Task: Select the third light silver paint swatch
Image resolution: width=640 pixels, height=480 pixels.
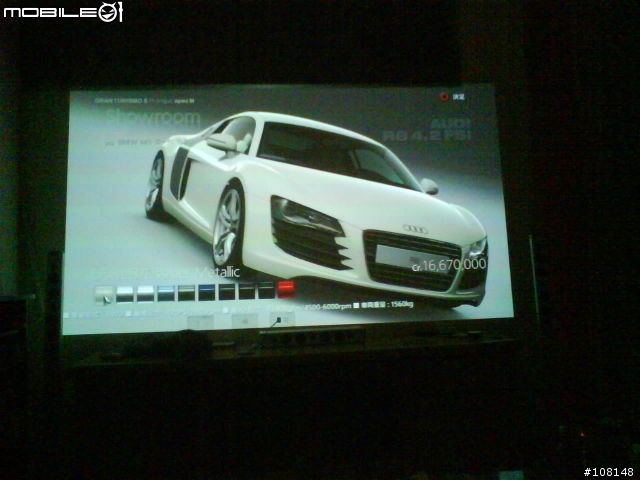Action: click(x=145, y=293)
